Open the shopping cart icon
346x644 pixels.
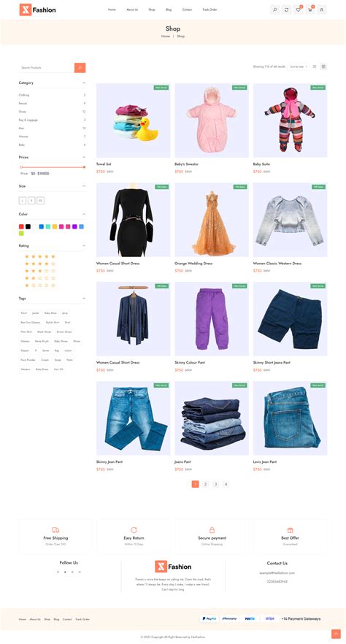point(310,9)
